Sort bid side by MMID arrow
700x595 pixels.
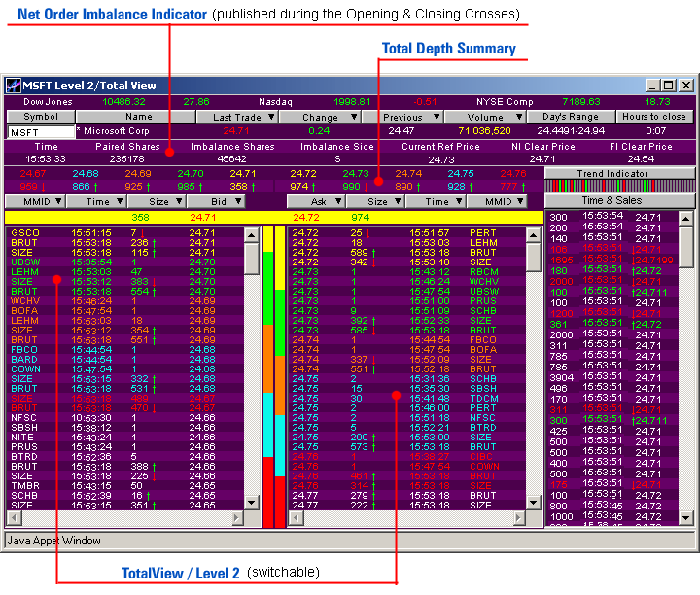pyautogui.click(x=57, y=201)
